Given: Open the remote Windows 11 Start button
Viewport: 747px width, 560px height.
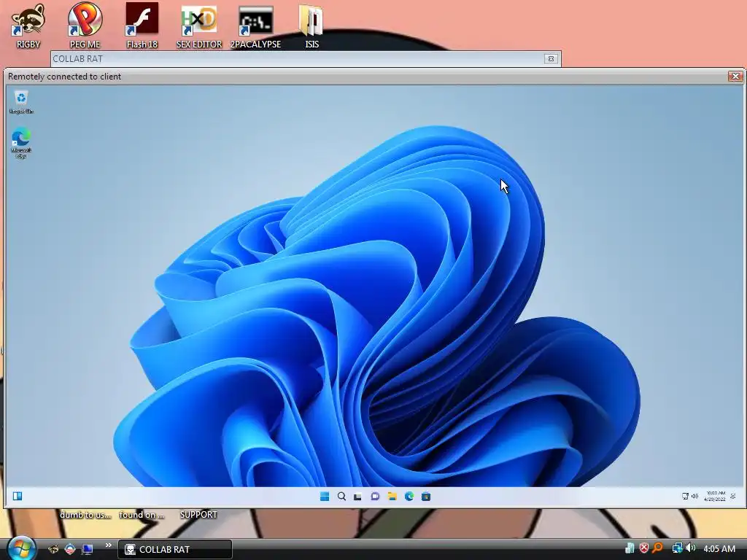Looking at the screenshot, I should tap(325, 496).
